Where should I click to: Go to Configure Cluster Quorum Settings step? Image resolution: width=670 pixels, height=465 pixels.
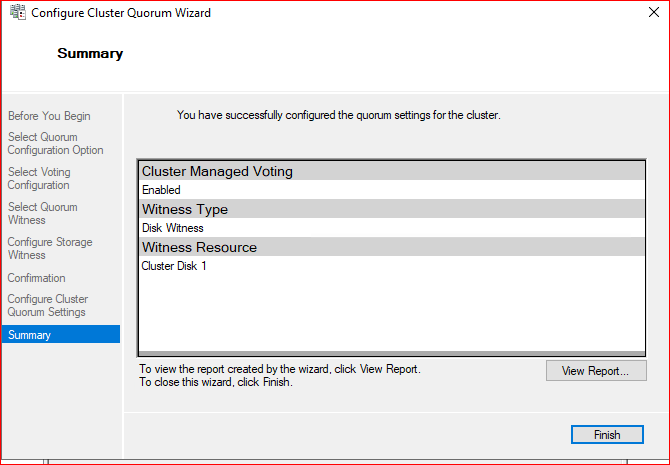pos(48,306)
